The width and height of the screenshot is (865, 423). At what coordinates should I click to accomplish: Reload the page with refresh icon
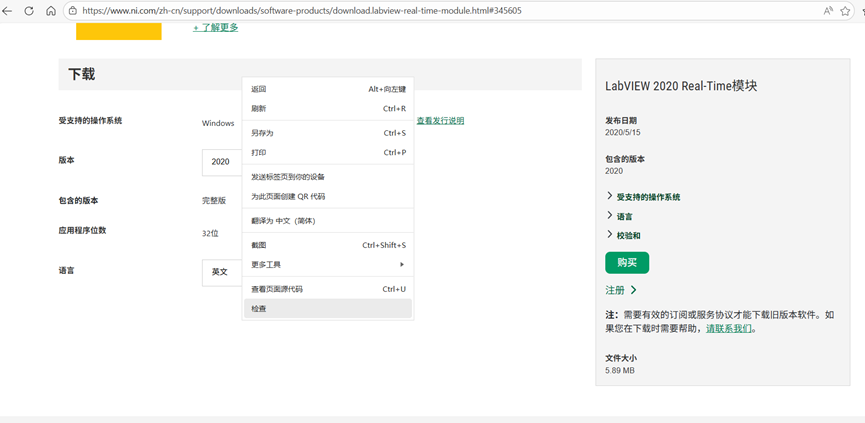29,10
